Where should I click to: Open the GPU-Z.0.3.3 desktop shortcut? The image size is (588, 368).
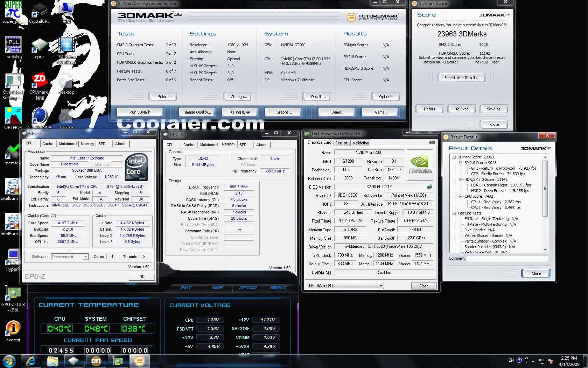click(x=13, y=299)
